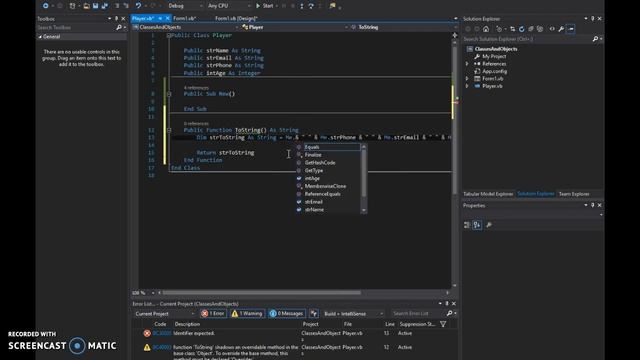
Task: Click the Open File folder icon
Action: 87,6
